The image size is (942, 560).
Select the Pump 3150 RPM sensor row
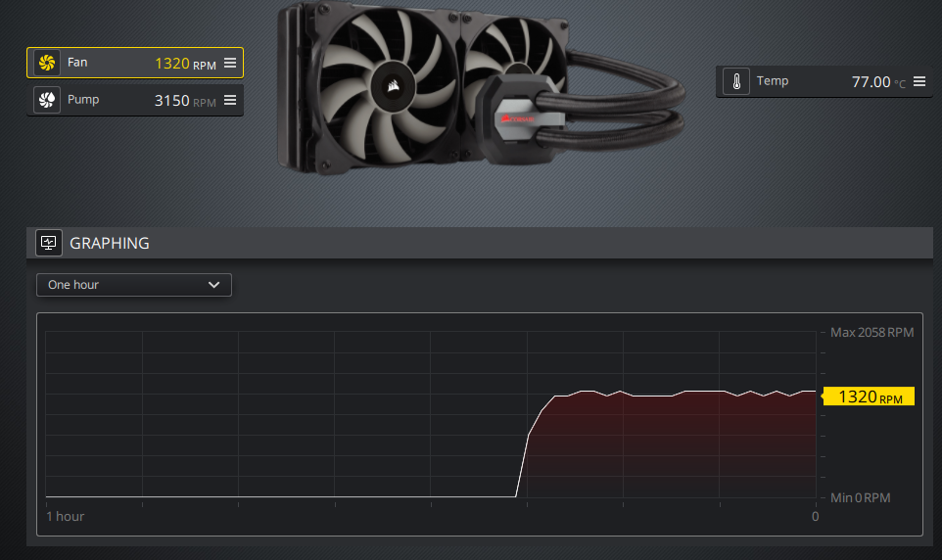(x=135, y=100)
